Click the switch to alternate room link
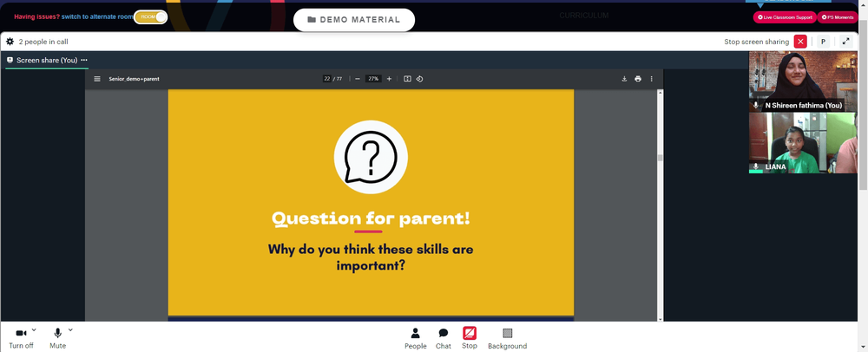The width and height of the screenshot is (868, 352). click(x=97, y=17)
